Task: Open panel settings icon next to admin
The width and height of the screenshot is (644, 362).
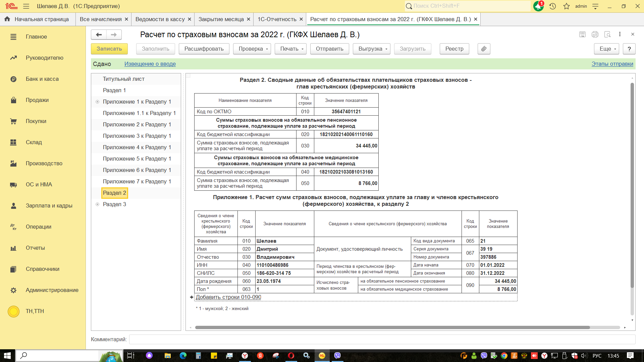Action: tap(595, 6)
